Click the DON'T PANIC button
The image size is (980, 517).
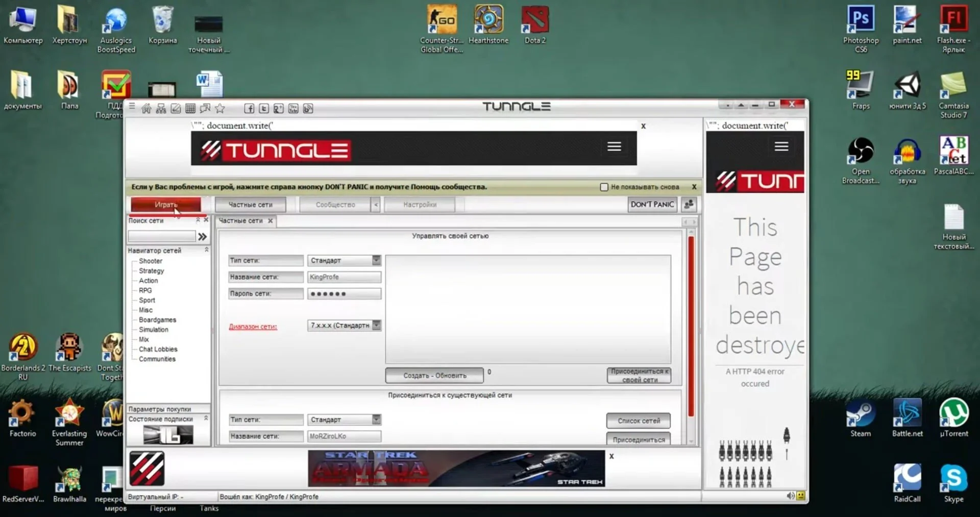(652, 205)
